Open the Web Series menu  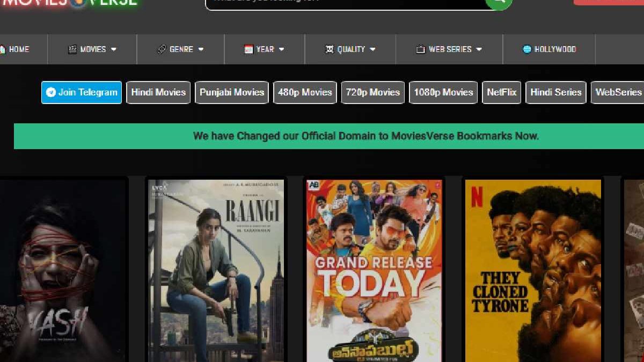450,49
